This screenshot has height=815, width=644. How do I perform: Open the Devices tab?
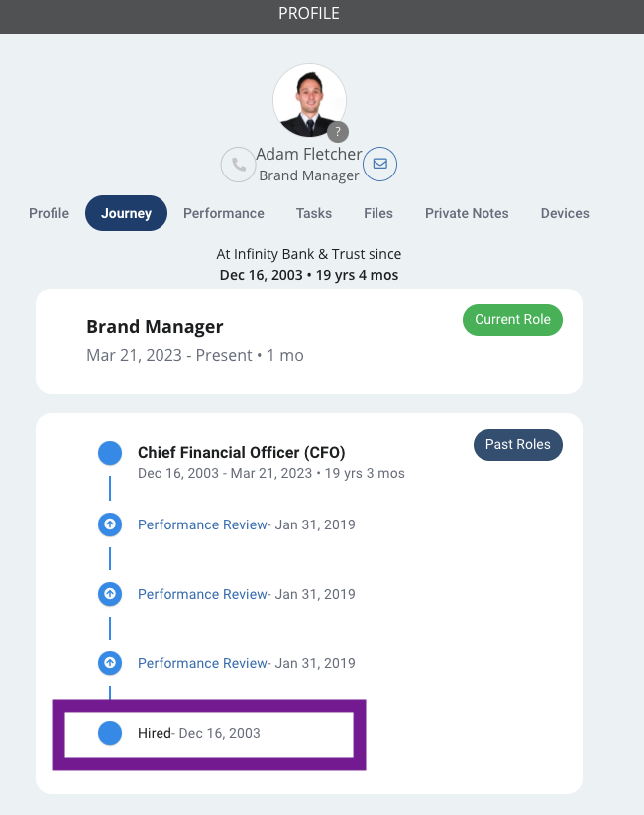pos(565,213)
